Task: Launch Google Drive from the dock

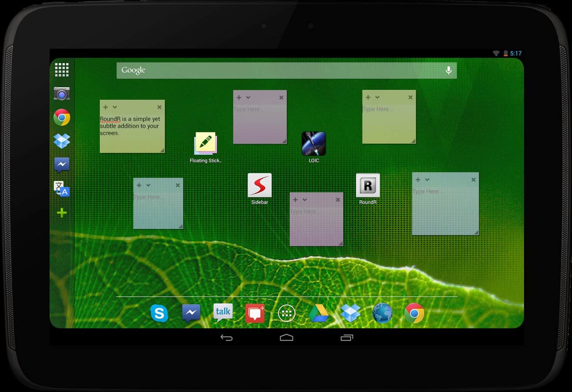Action: [x=319, y=313]
